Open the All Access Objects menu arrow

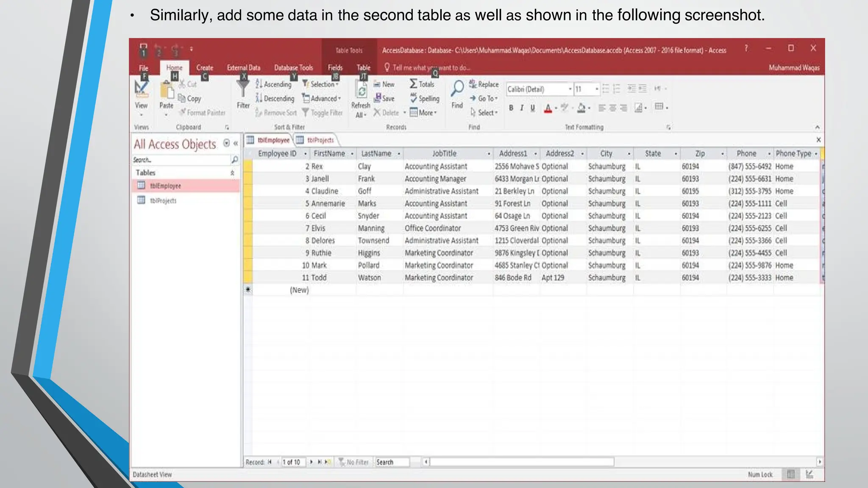(227, 143)
